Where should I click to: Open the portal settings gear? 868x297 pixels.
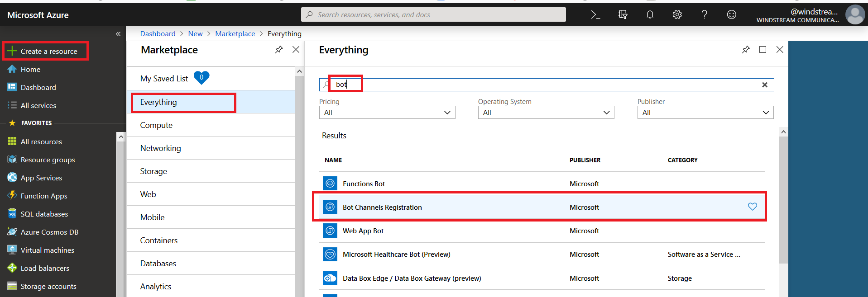click(677, 14)
